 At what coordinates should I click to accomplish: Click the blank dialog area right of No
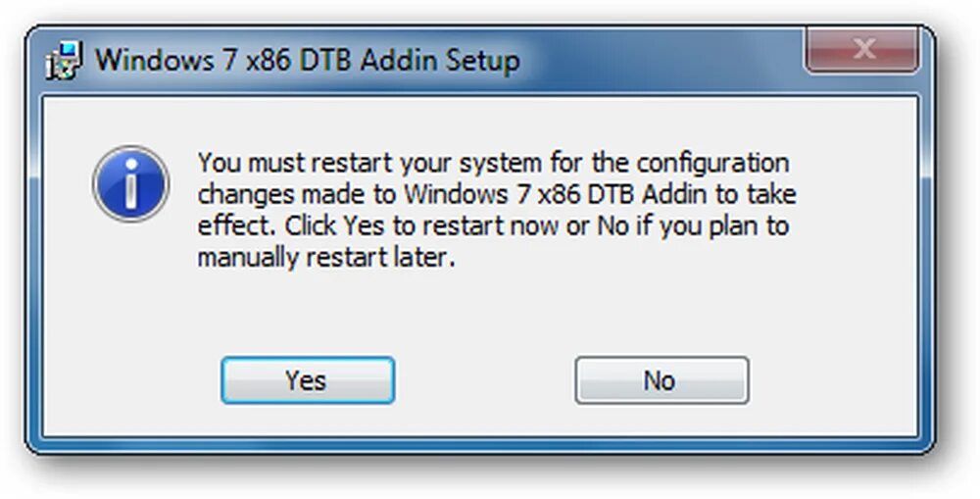[x=833, y=380]
